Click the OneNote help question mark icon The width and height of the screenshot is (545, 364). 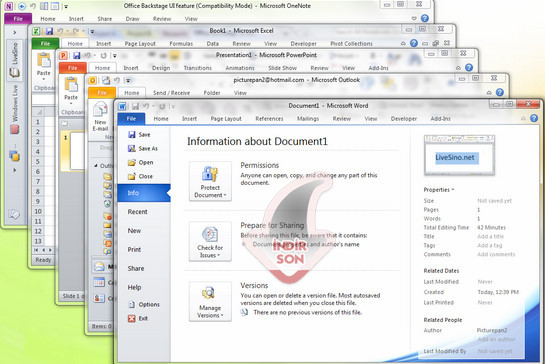pyautogui.click(x=425, y=18)
